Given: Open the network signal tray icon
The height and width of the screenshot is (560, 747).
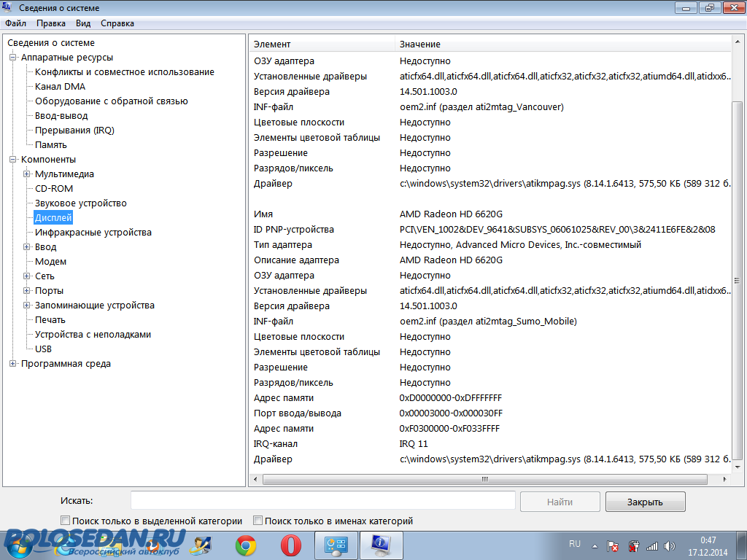Looking at the screenshot, I should point(652,545).
